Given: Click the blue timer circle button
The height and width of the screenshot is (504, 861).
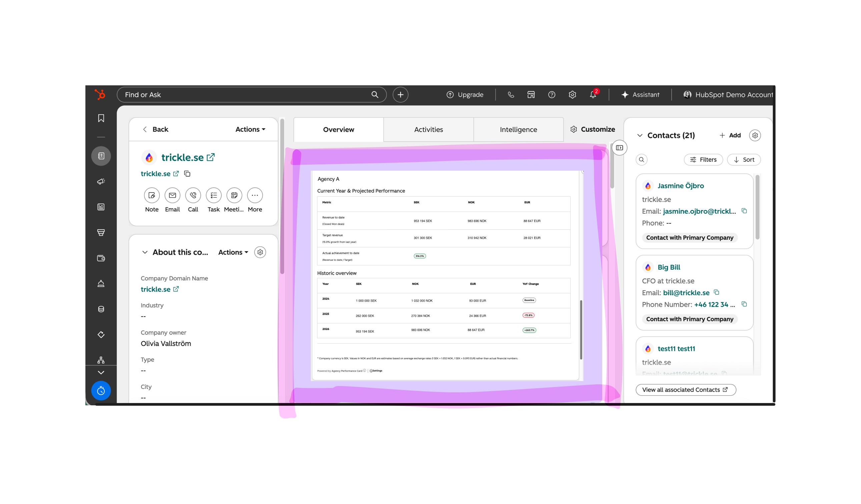Looking at the screenshot, I should click(x=101, y=391).
